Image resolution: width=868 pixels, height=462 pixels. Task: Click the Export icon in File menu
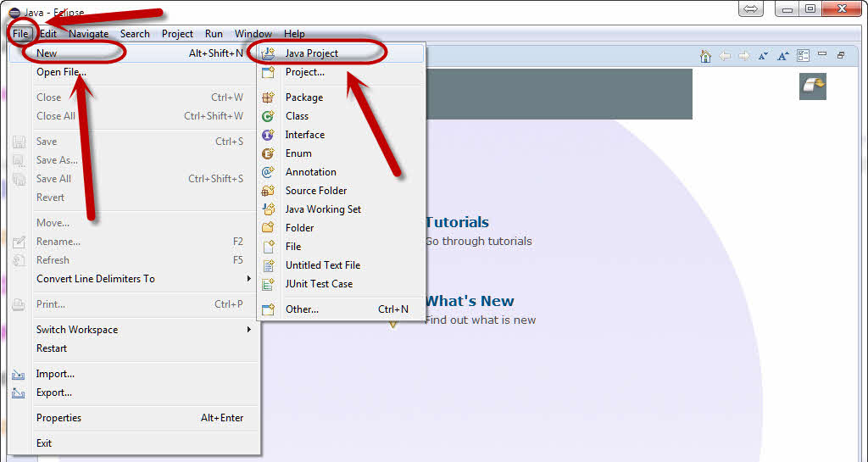(x=19, y=392)
